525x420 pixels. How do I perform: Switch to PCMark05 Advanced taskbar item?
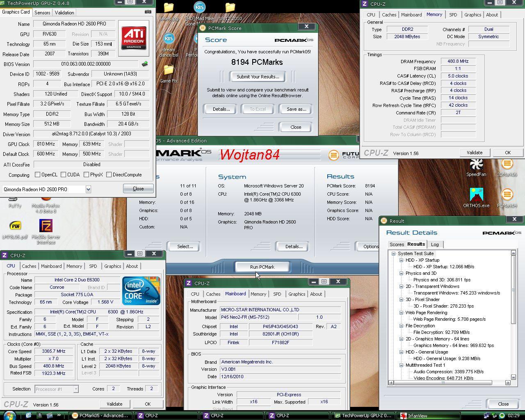pos(100,415)
